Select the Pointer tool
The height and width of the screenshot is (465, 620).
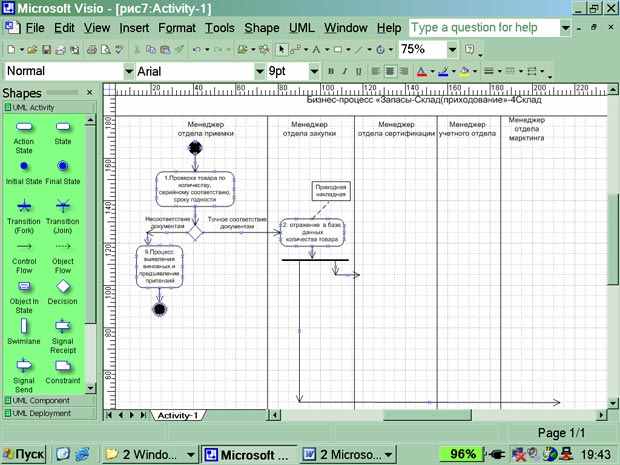pyautogui.click(x=281, y=49)
